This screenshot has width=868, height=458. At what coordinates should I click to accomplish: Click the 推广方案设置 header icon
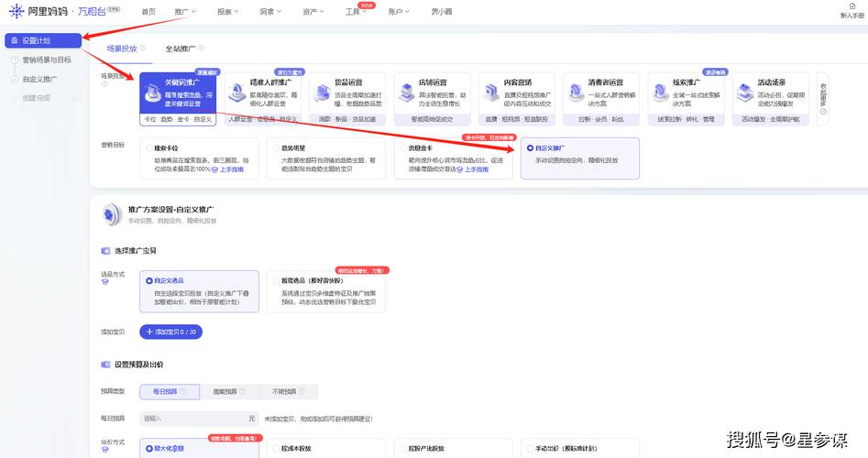tap(113, 214)
